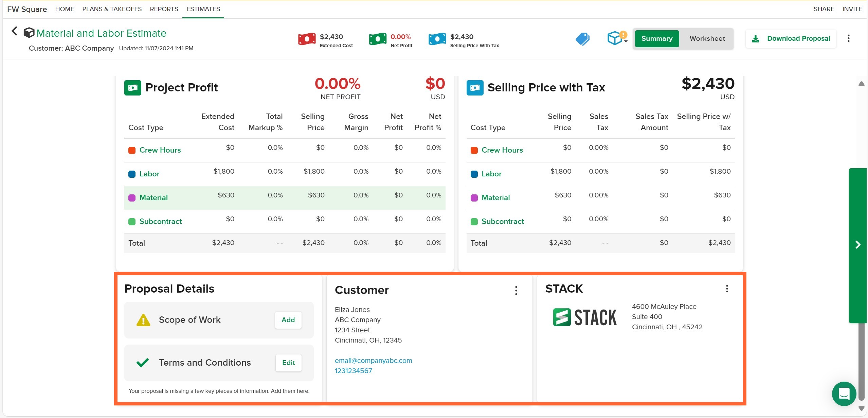Click the green Net Profit money icon

[x=377, y=39]
